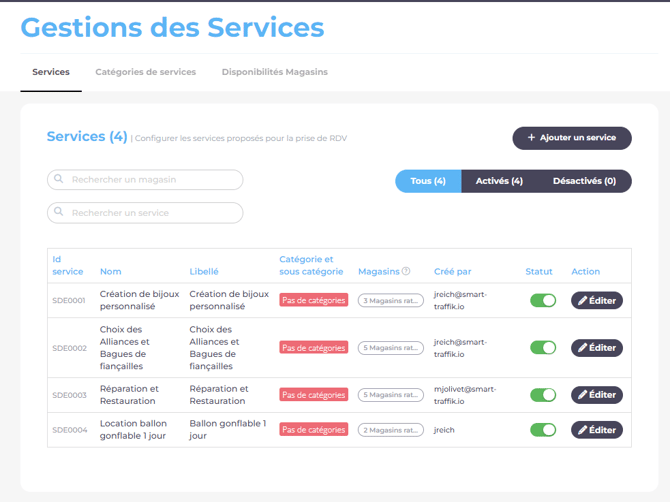The image size is (670, 502).
Task: Click the Services (4) heading
Action: [x=87, y=136]
